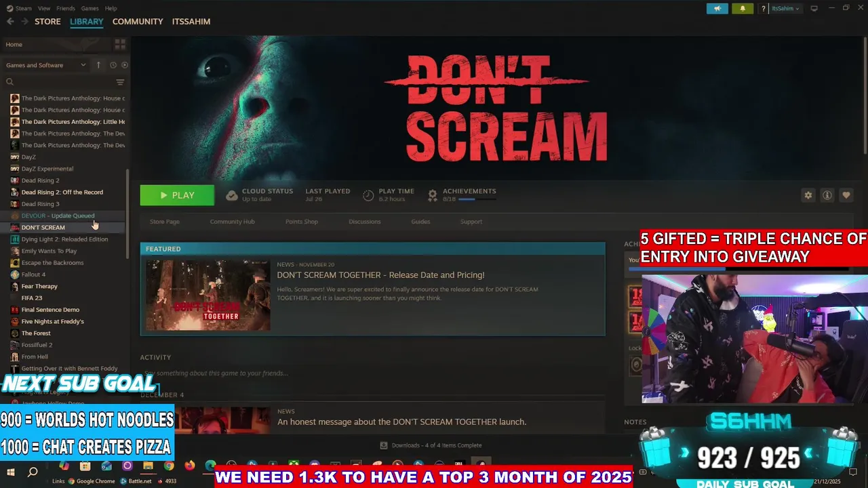Open the Friends menu

66,8
